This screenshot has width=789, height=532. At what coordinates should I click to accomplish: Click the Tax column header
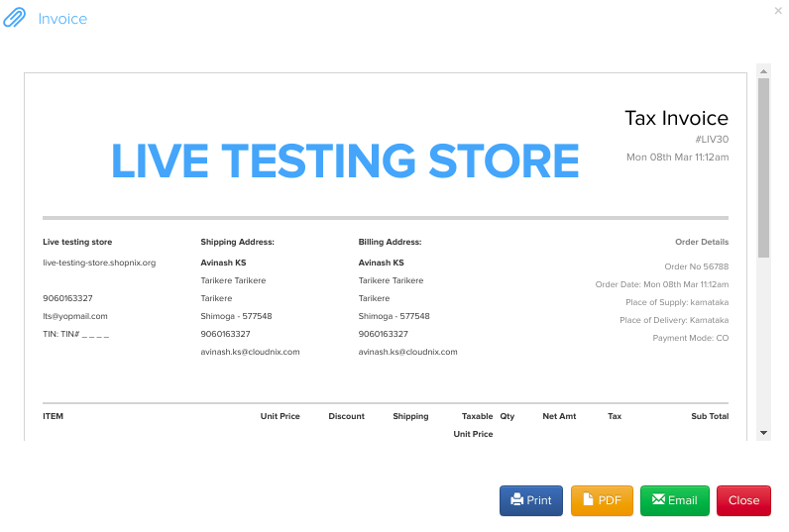[615, 416]
